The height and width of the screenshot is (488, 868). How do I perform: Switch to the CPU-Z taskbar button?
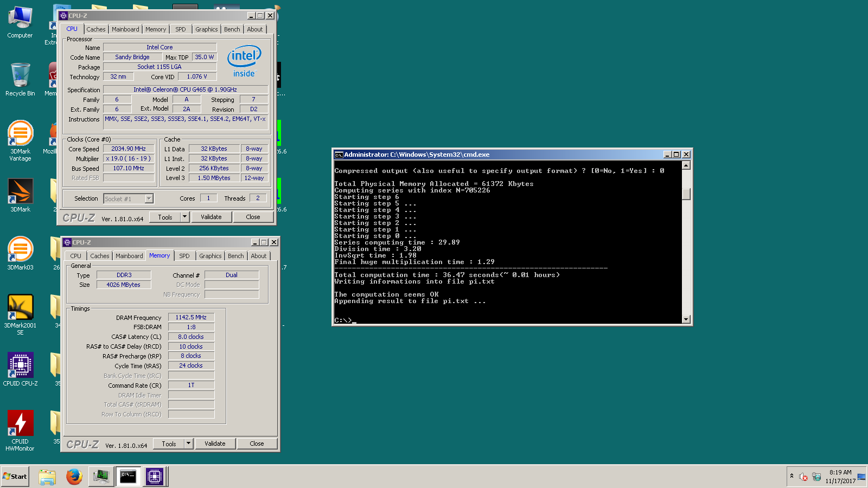pyautogui.click(x=155, y=477)
